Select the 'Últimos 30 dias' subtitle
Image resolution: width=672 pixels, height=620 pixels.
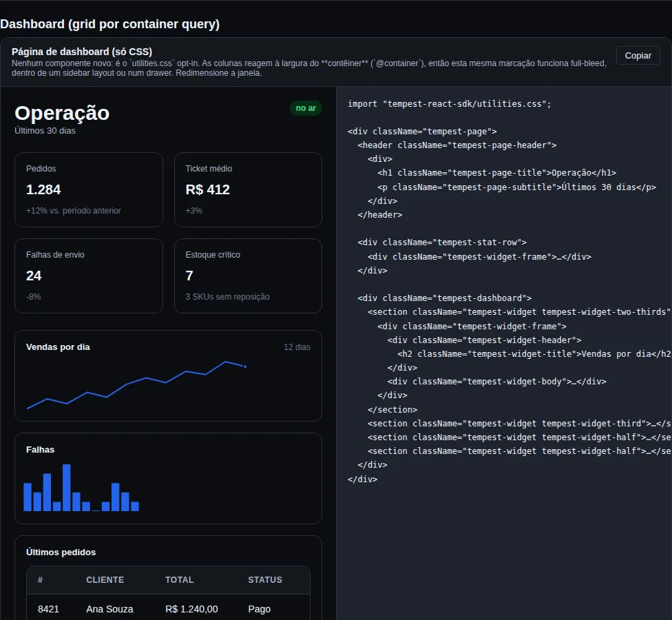point(45,131)
